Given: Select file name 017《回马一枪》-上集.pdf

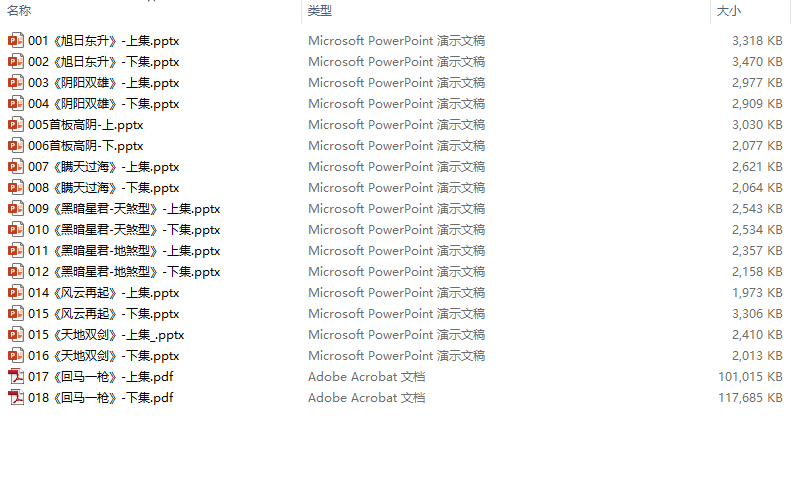Looking at the screenshot, I should [101, 377].
